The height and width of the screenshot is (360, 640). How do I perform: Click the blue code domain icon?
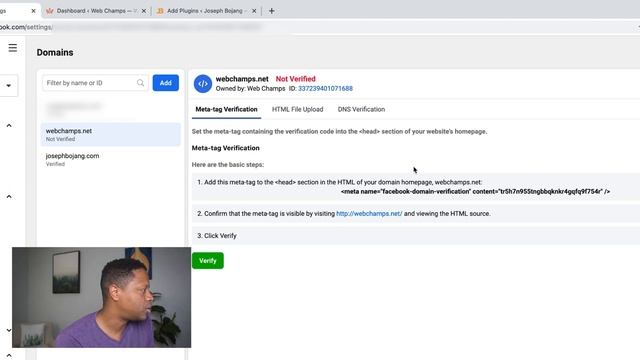(203, 84)
